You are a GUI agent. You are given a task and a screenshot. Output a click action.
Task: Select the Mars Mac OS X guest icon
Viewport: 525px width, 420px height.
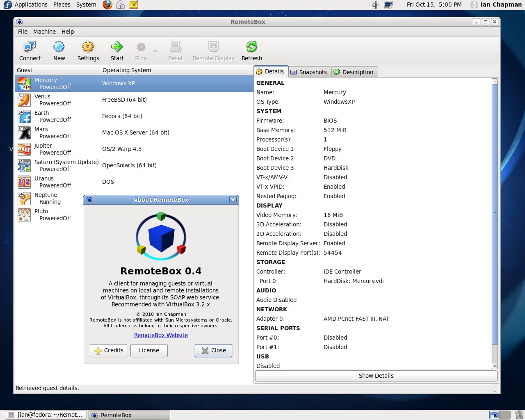pyautogui.click(x=24, y=132)
